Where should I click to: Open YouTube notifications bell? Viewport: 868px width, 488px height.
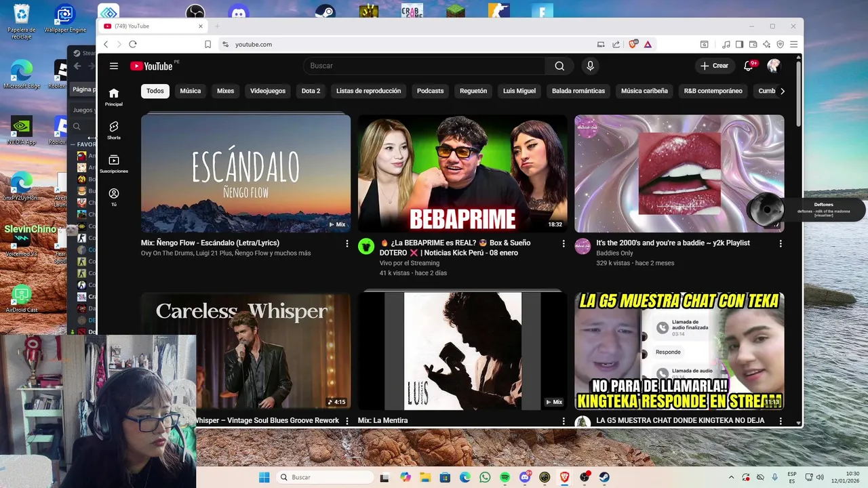(749, 66)
